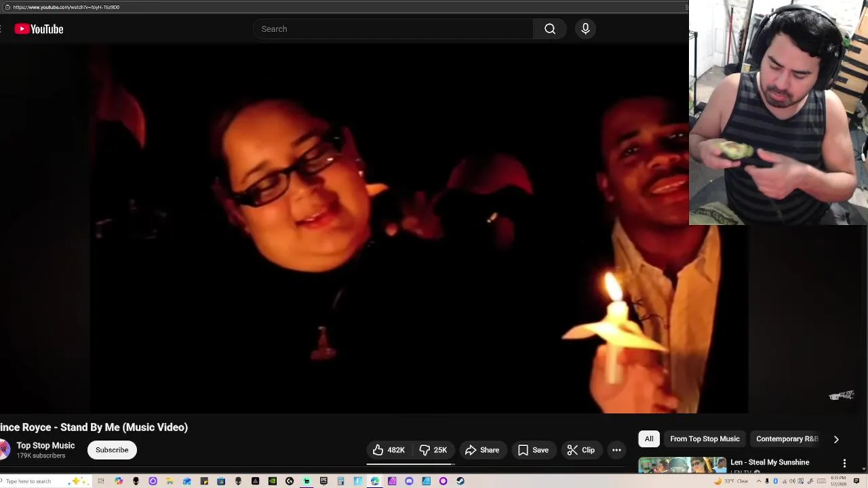Open the clock and calendar flyout
This screenshot has width=868, height=488.
[838, 481]
